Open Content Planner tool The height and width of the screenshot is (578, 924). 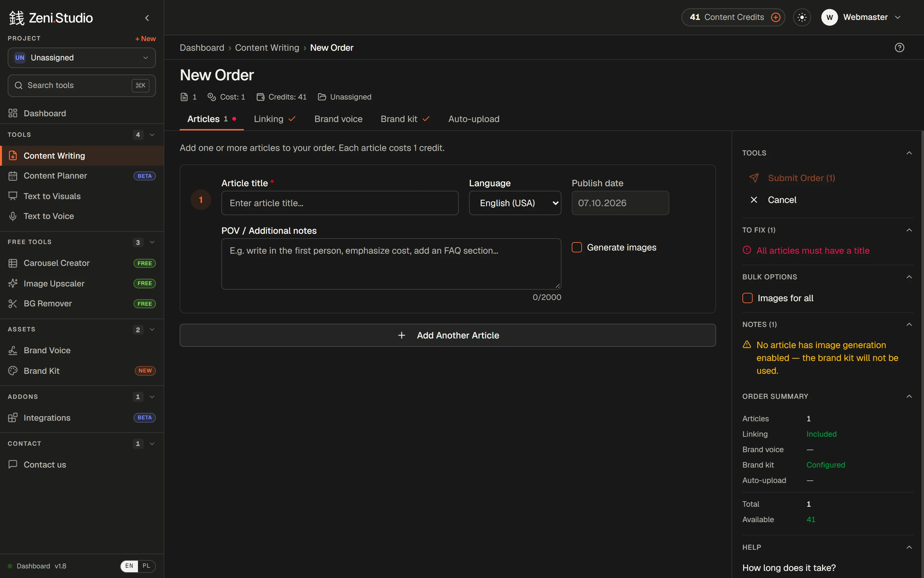point(82,176)
